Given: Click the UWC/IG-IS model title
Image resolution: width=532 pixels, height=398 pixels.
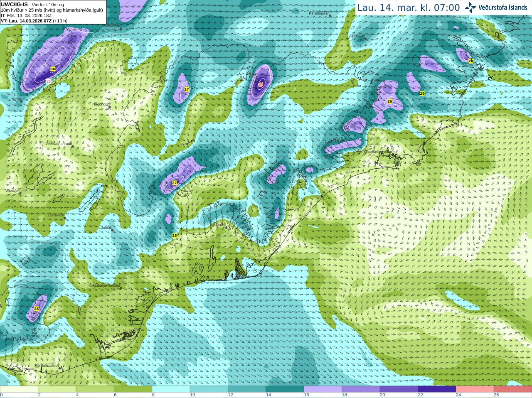Looking at the screenshot, I should click(x=14, y=4).
